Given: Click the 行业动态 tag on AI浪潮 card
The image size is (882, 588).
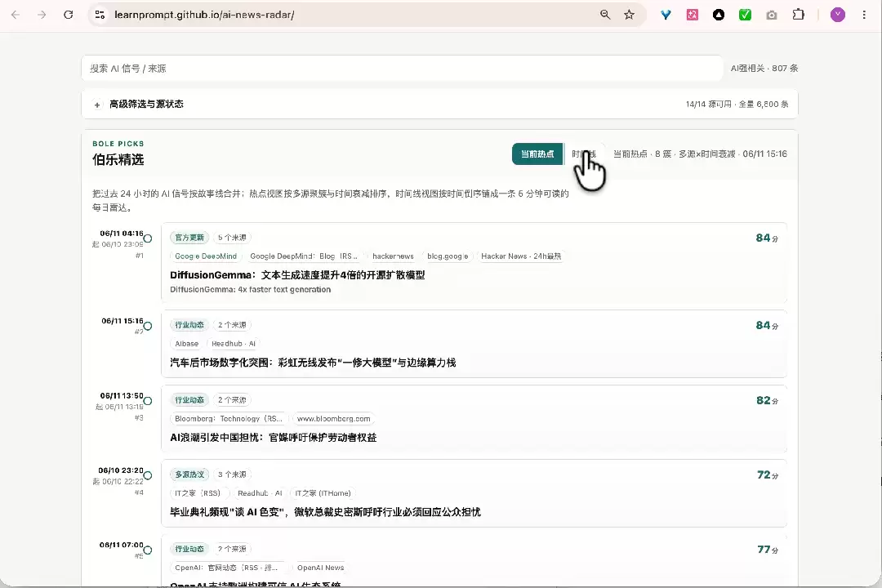Looking at the screenshot, I should click(189, 400).
